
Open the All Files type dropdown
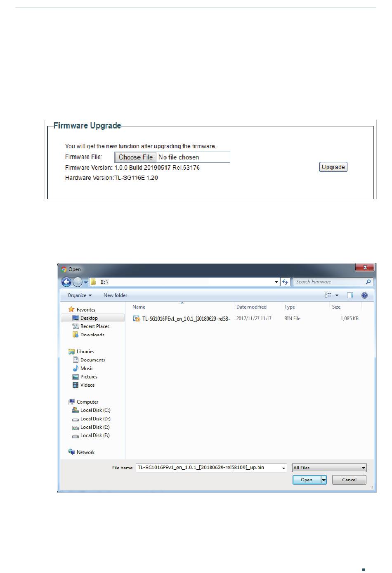(329, 468)
